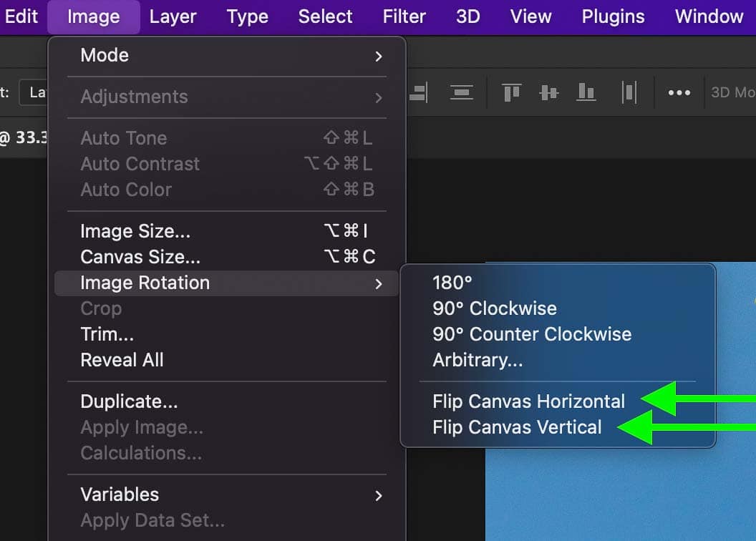Viewport: 756px width, 541px height.
Task: Open the Plugins menu
Action: [613, 16]
